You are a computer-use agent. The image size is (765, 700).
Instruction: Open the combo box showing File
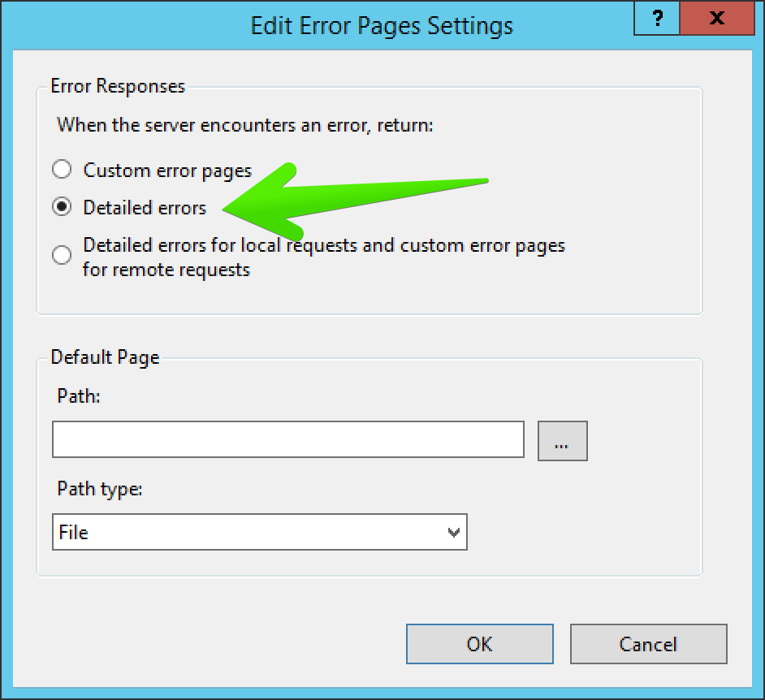point(260,532)
